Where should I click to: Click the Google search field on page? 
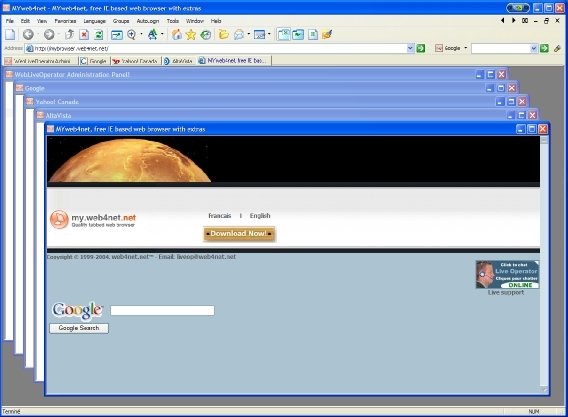(x=162, y=310)
